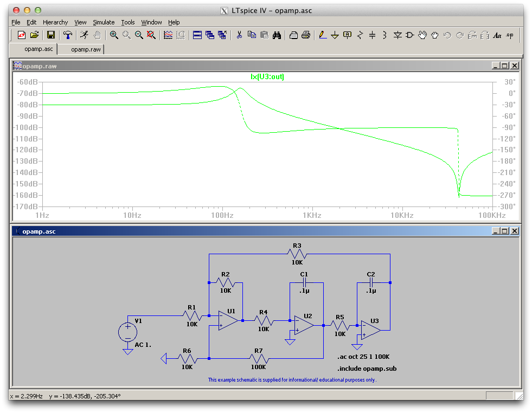Select the Label Net tool
This screenshot has width=532, height=413.
click(x=347, y=35)
